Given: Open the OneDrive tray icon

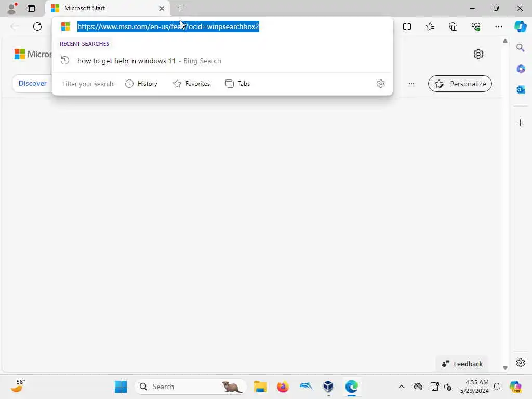Looking at the screenshot, I should 418,387.
